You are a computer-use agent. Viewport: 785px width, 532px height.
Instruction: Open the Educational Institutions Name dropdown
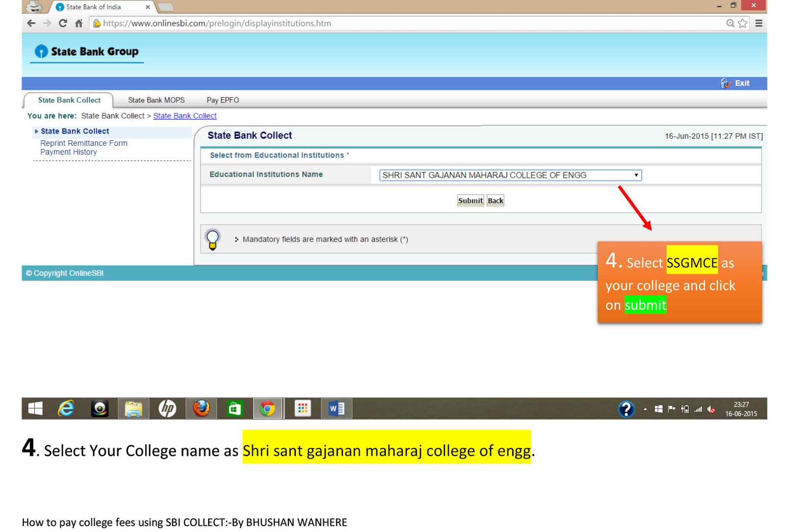[636, 175]
